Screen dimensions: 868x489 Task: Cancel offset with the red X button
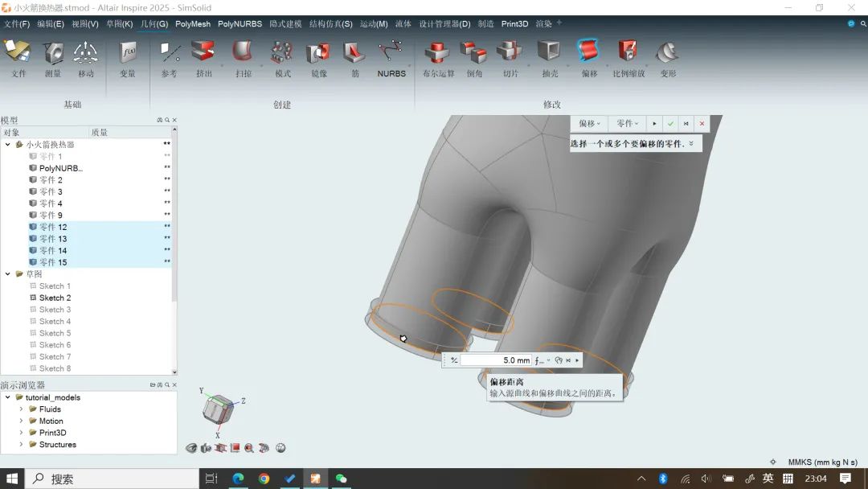(x=702, y=124)
